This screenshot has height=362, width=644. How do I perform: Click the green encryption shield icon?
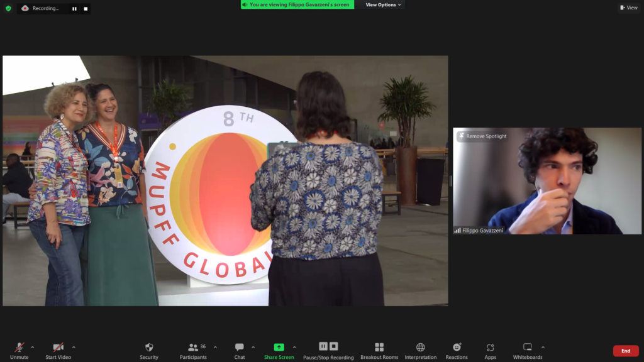click(x=8, y=8)
